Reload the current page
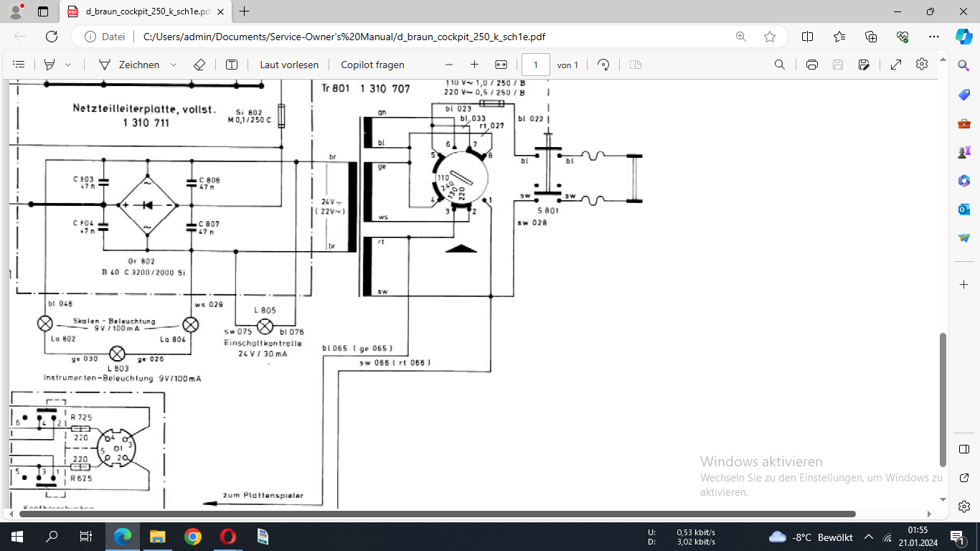The height and width of the screenshot is (551, 980). (x=52, y=37)
